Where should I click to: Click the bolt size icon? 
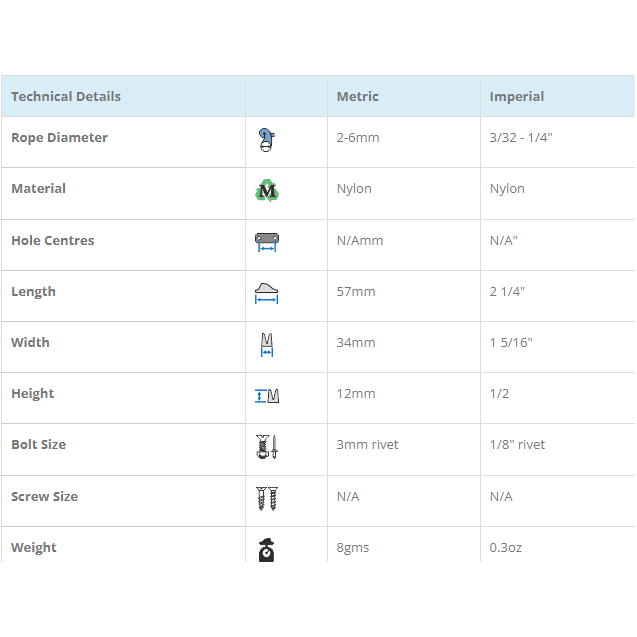click(x=266, y=446)
